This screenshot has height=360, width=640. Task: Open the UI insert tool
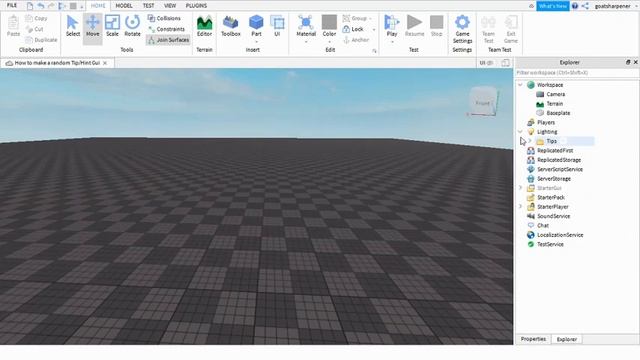[x=277, y=26]
